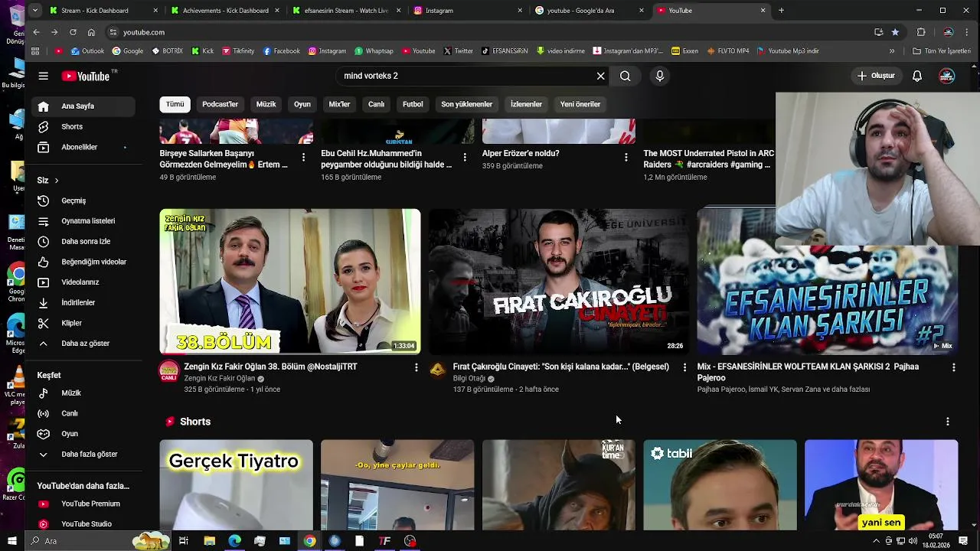The image size is (980, 551).
Task: Switch to Instagram browser tab
Action: click(x=469, y=11)
